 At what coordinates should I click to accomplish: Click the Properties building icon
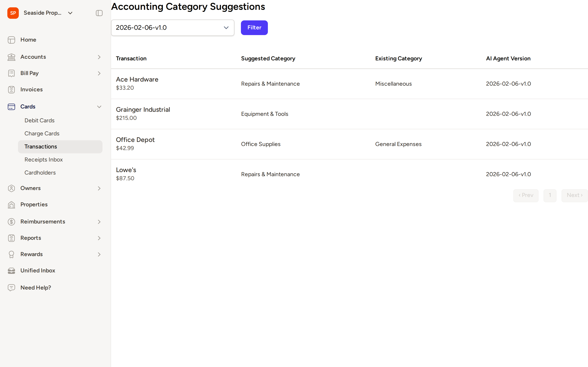[x=11, y=205]
